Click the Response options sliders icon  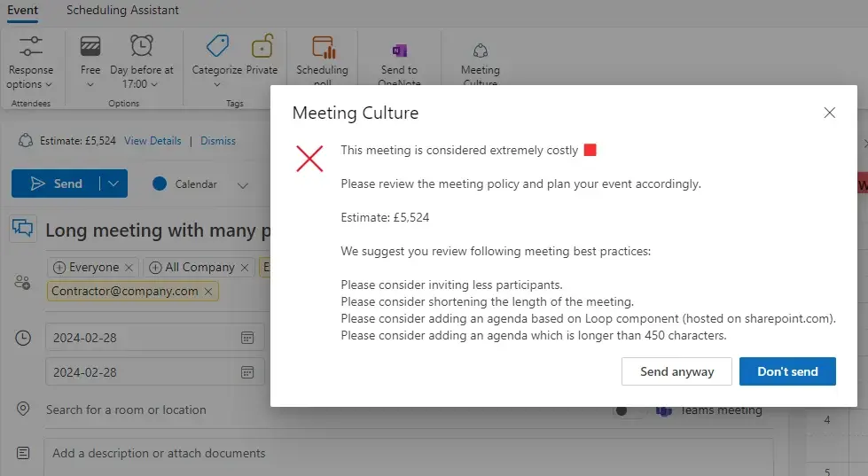tap(30, 46)
